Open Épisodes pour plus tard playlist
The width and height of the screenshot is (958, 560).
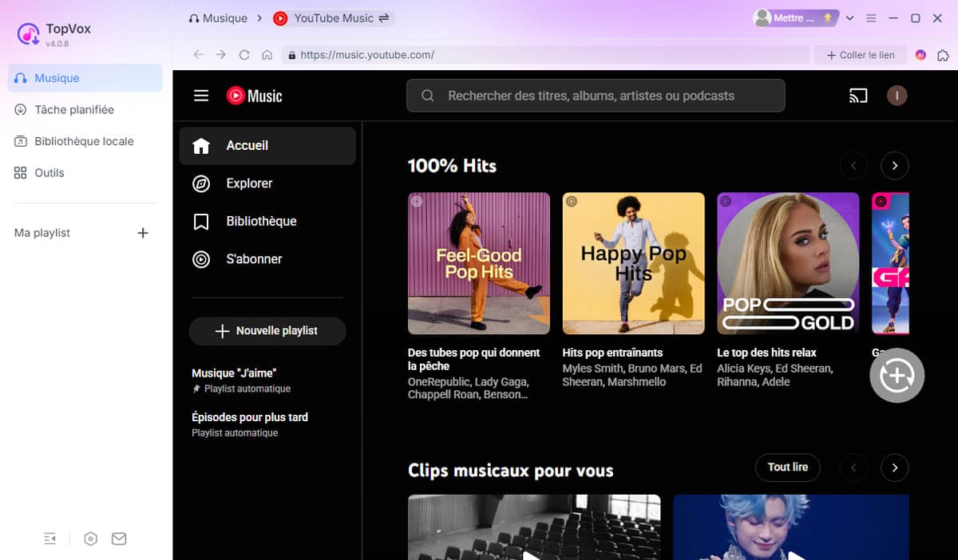click(267, 424)
